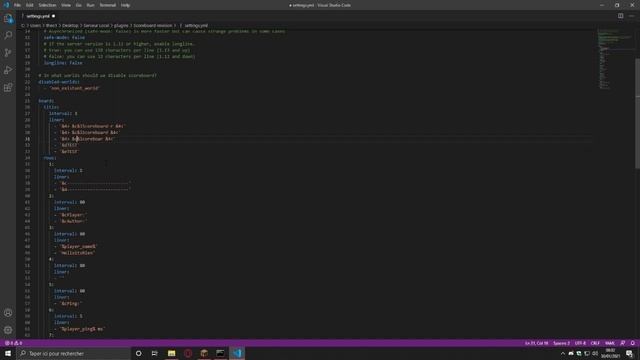Viewport: 640px width, 360px height.
Task: Click the '%player_ping% ms' line
Action: pos(82,329)
